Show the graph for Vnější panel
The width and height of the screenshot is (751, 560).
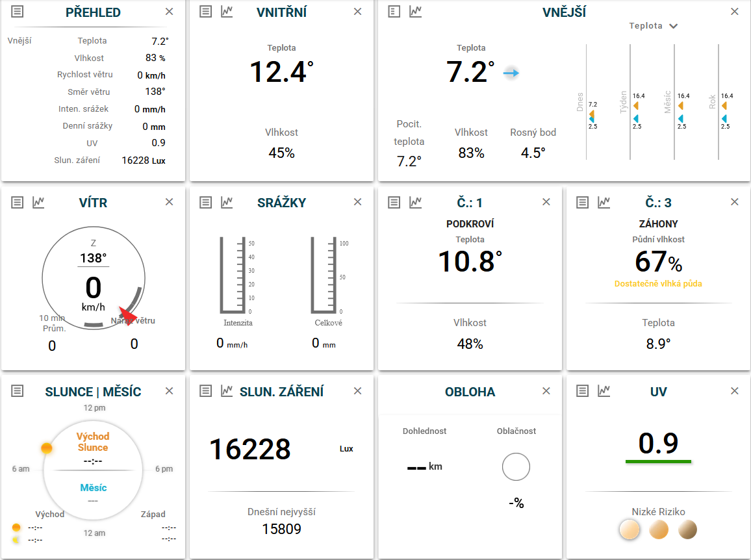pyautogui.click(x=415, y=12)
